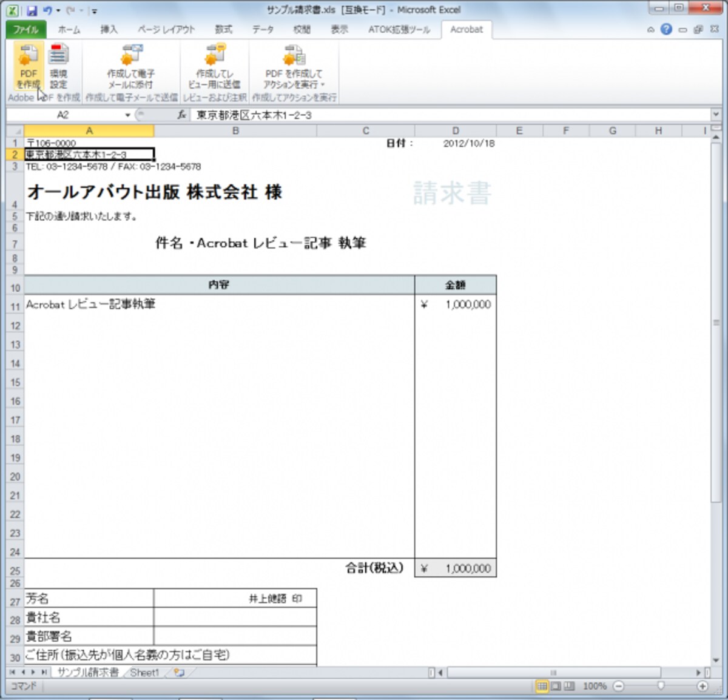Select column D header

point(456,130)
